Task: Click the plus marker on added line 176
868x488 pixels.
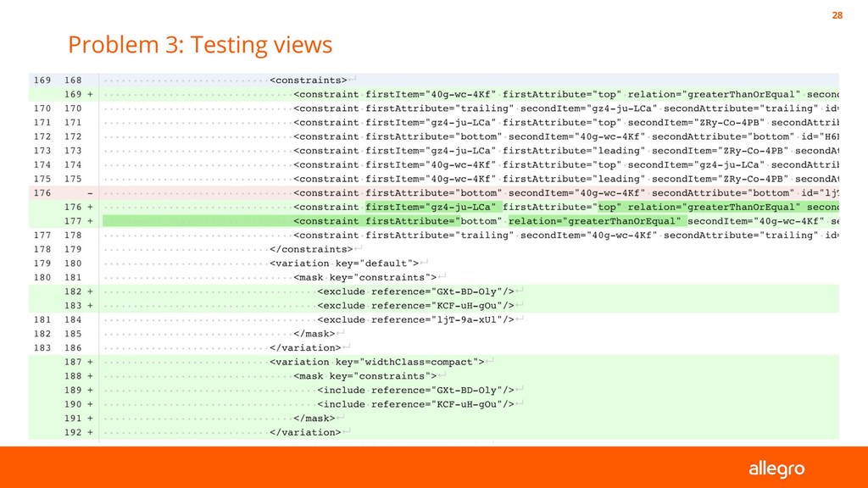Action: click(90, 207)
